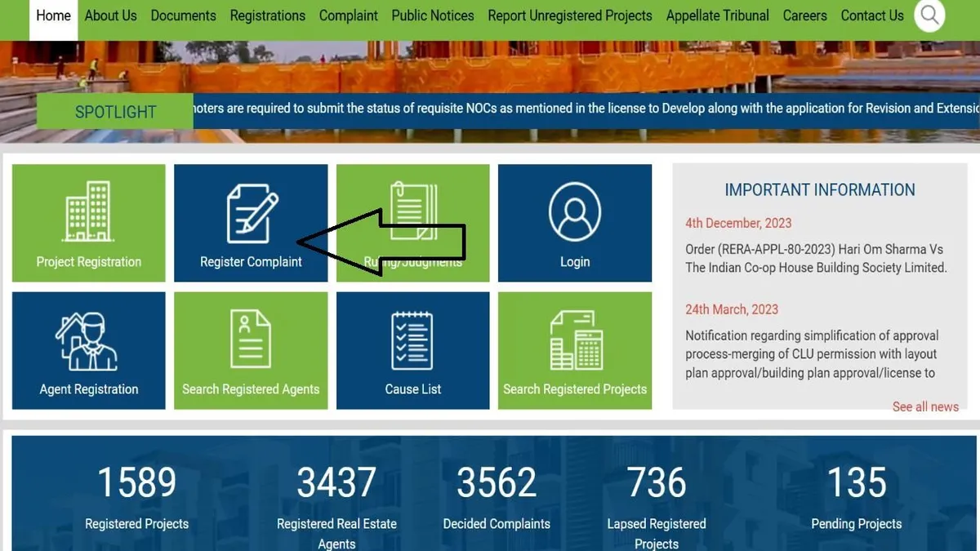The image size is (980, 551).
Task: Select Appellate Tribunal in navigation
Action: [x=718, y=16]
